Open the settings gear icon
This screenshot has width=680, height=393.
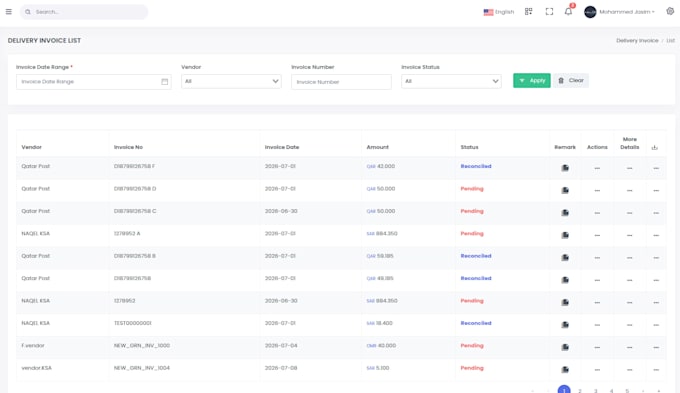pos(670,11)
